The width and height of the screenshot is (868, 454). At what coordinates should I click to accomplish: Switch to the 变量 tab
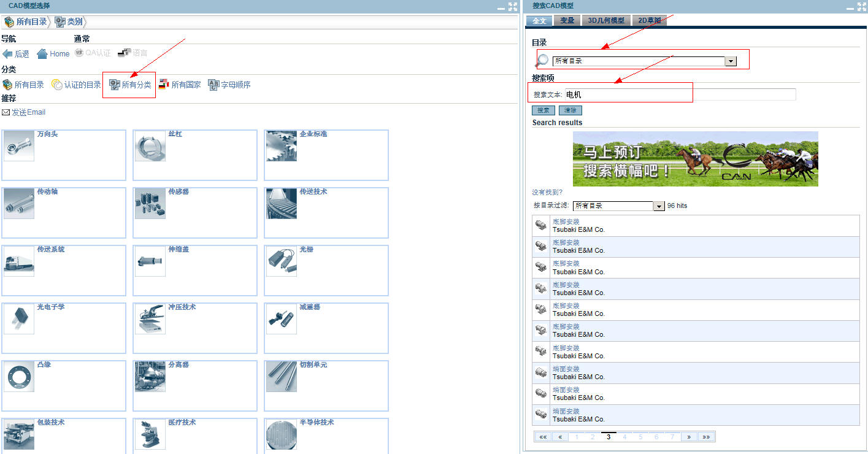567,20
